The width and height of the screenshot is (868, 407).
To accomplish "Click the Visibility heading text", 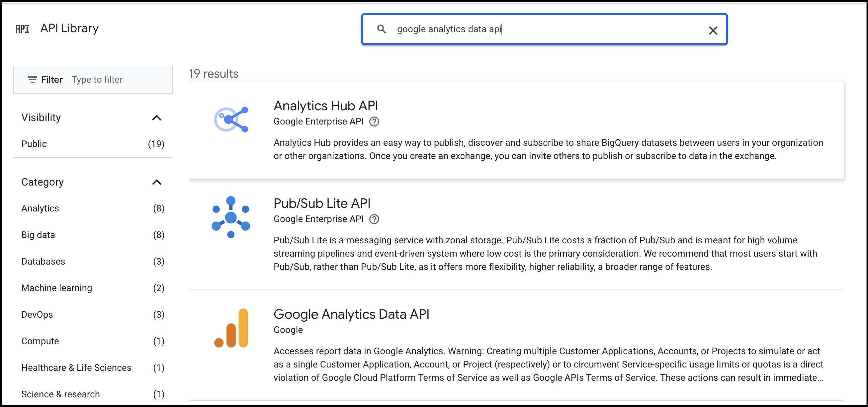I will (41, 118).
